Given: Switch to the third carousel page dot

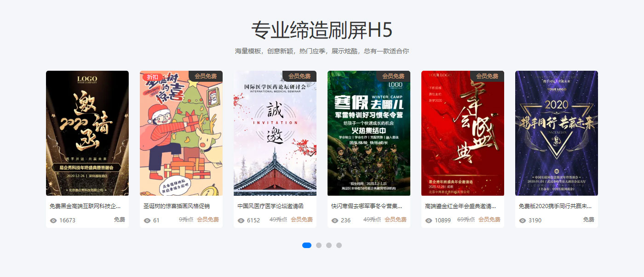Looking at the screenshot, I should click(329, 245).
